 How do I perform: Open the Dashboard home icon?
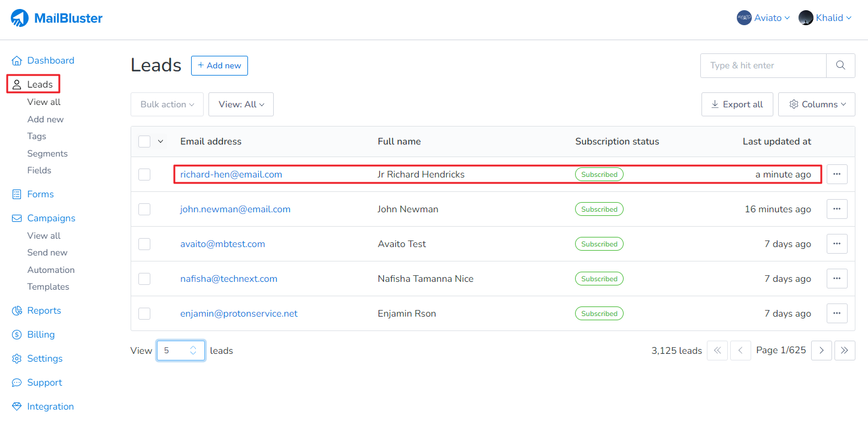click(x=17, y=61)
